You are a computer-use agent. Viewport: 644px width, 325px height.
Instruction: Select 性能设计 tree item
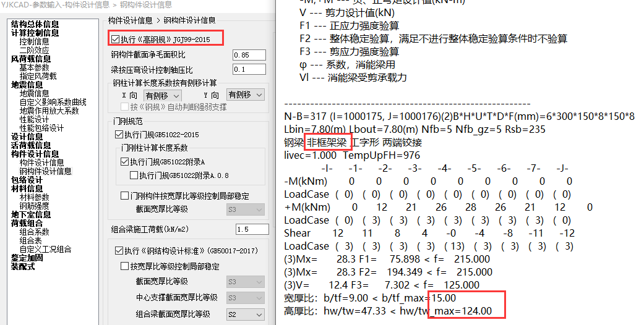click(35, 119)
